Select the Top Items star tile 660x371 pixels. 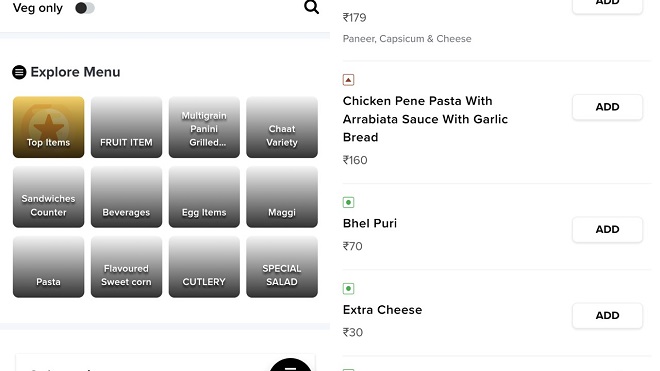[48, 127]
